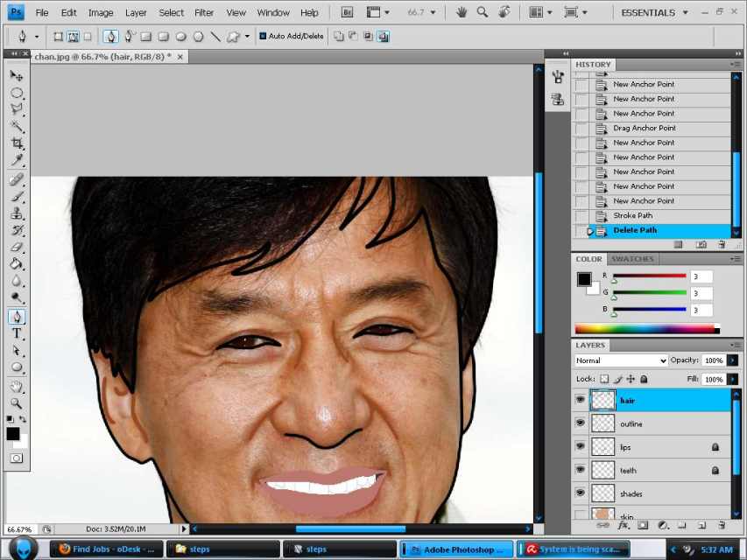The height and width of the screenshot is (560, 747).
Task: Select the Zoom tool in the toolbox
Action: [16, 403]
